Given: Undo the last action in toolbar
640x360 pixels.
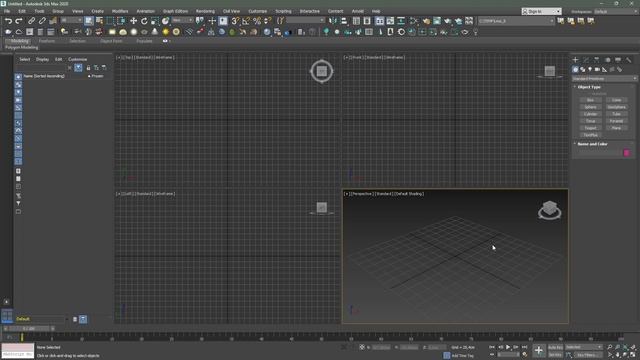Looking at the screenshot, I should pos(8,21).
